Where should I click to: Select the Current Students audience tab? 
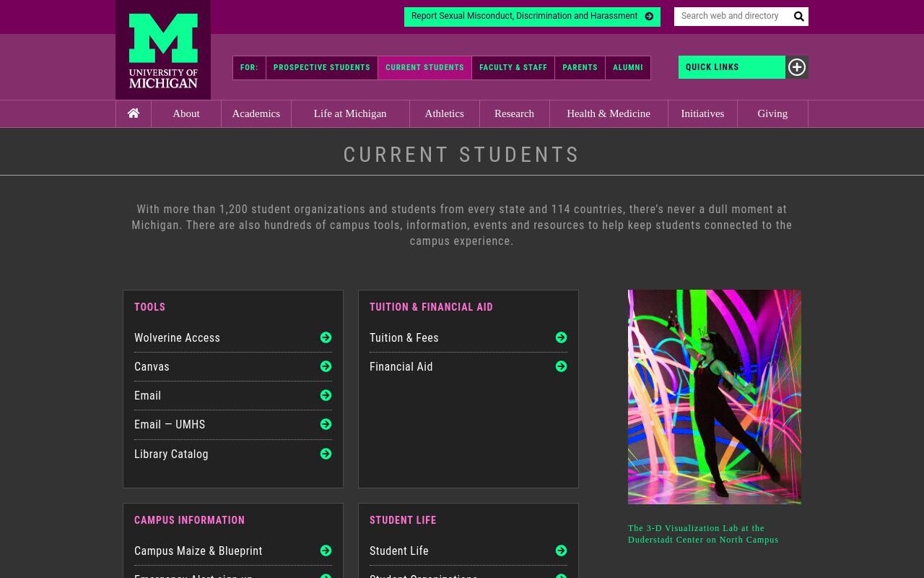[x=424, y=68]
